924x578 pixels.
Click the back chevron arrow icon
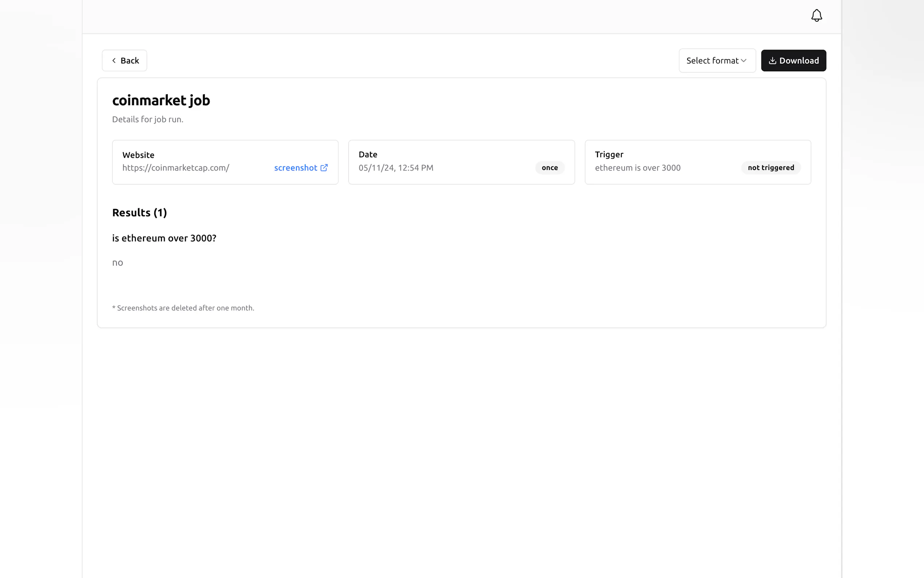[x=114, y=60]
